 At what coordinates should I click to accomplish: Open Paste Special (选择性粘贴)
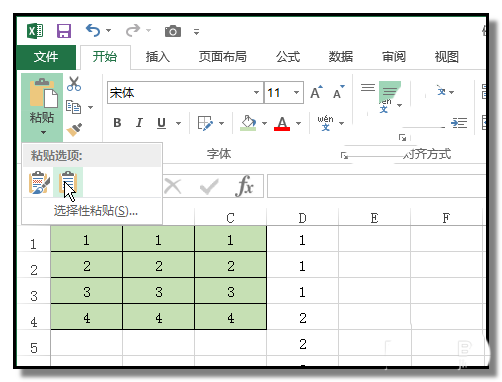click(x=96, y=211)
